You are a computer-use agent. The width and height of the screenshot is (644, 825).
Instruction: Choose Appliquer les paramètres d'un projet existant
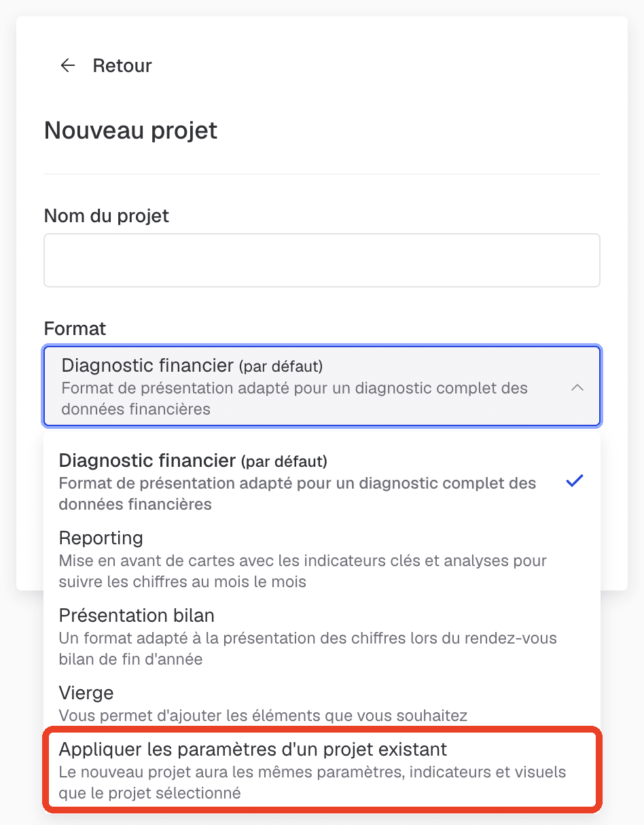pos(322,770)
